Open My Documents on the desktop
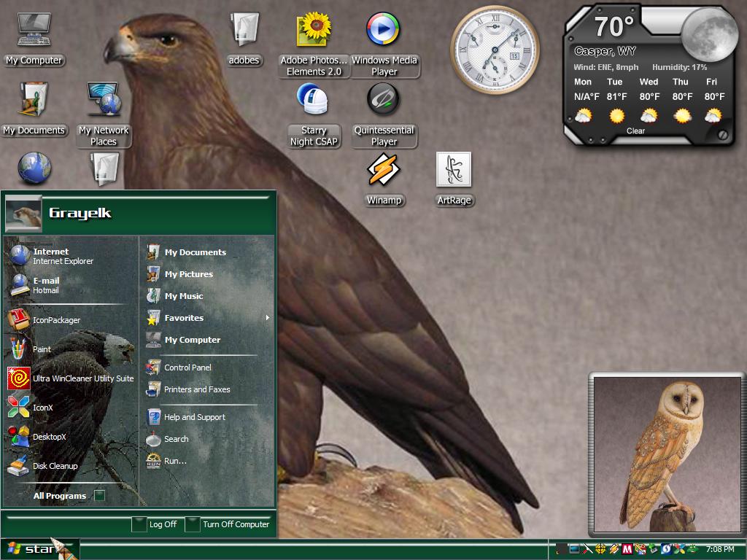The width and height of the screenshot is (747, 560). (34, 109)
